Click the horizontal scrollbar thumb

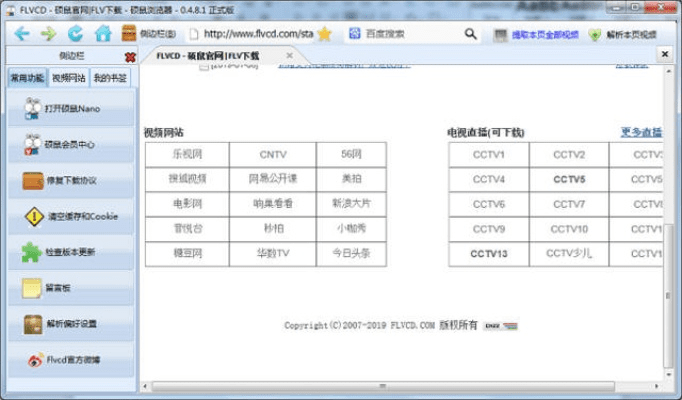383,386
